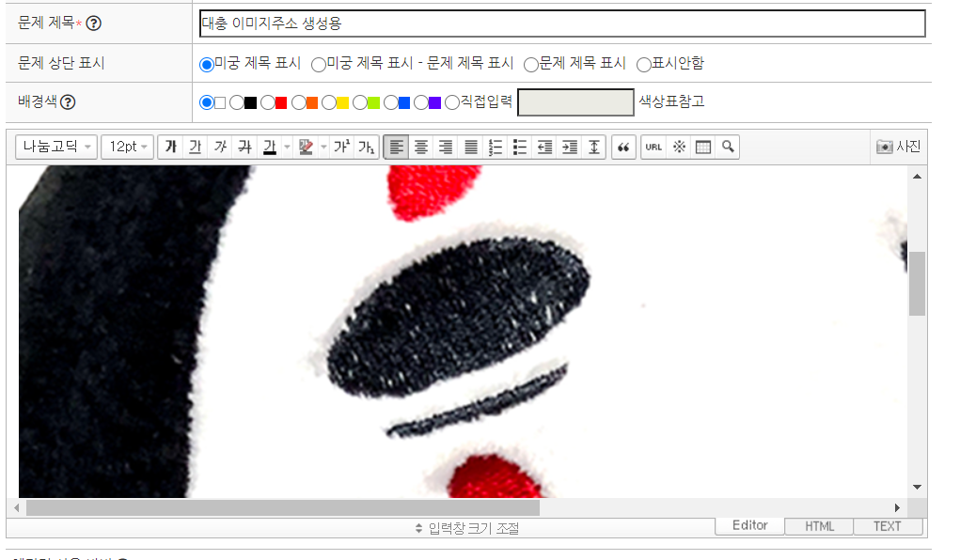Screen dimensions: 960x560
Task: Apply font color with underlined 가 icon
Action: [270, 147]
